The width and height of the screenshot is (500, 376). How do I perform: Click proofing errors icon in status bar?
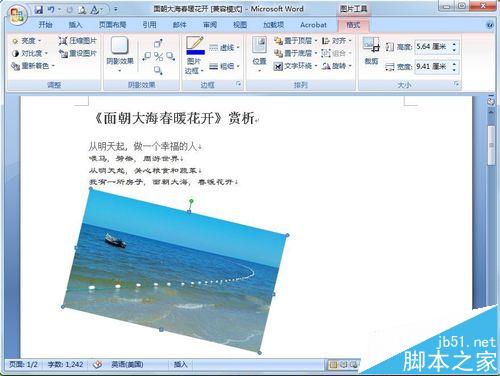(x=97, y=364)
